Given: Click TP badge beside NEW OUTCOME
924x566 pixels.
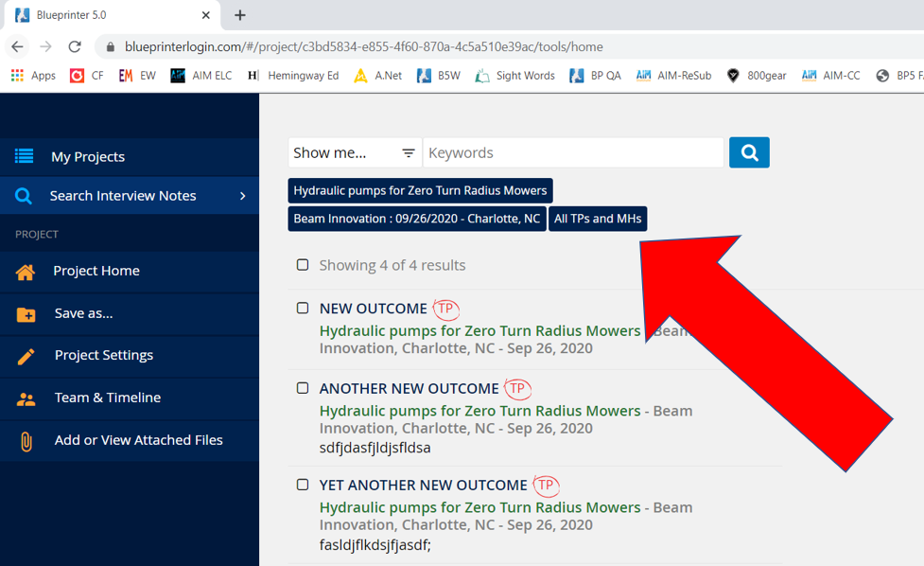Looking at the screenshot, I should pyautogui.click(x=445, y=309).
